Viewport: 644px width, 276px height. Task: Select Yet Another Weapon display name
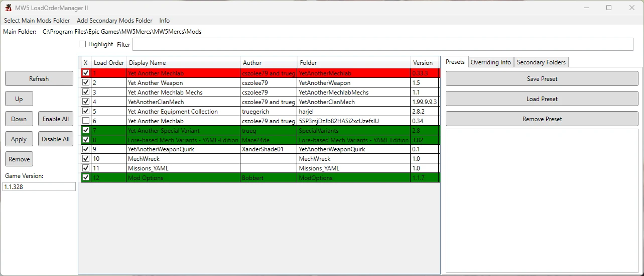[x=183, y=82]
